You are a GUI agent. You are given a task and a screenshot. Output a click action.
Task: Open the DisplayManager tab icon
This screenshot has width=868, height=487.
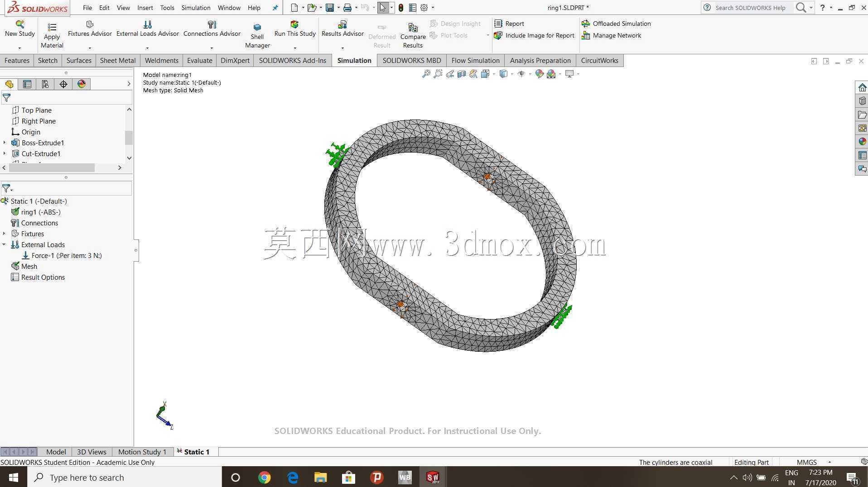tap(82, 84)
